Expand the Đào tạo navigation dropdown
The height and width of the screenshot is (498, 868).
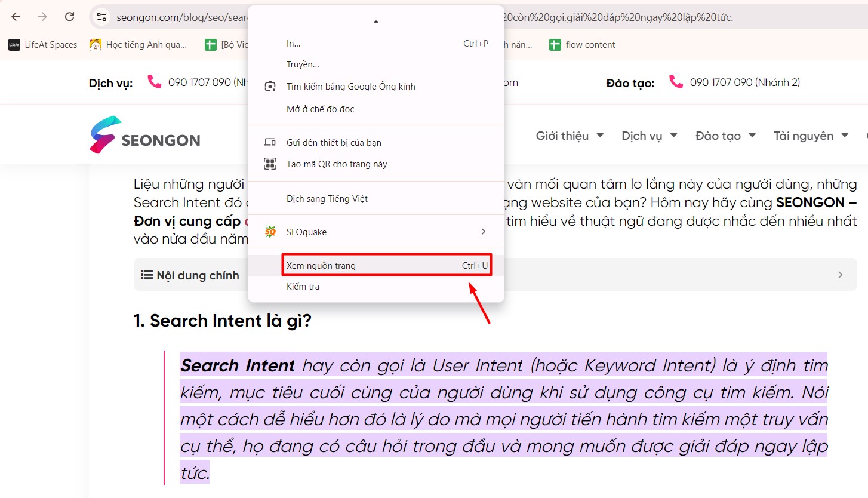pyautogui.click(x=726, y=136)
